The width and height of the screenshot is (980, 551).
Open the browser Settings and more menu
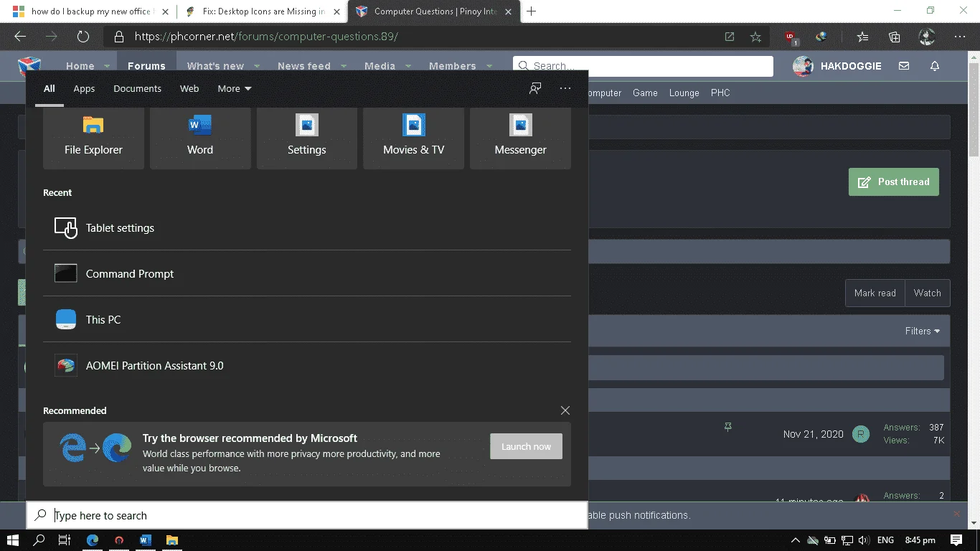coord(960,37)
